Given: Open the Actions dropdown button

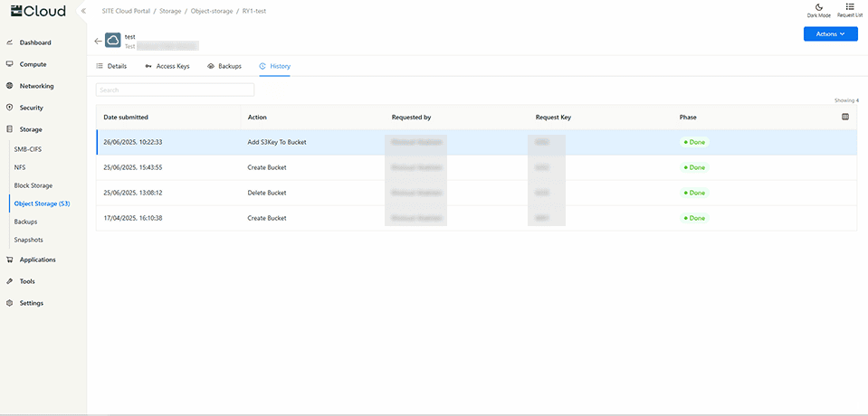Looking at the screenshot, I should pos(830,33).
